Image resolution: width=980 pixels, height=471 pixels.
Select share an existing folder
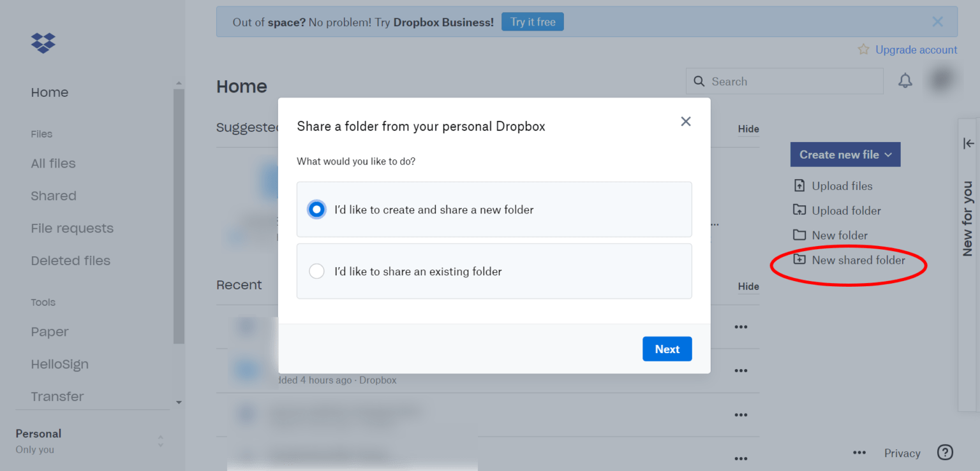316,271
